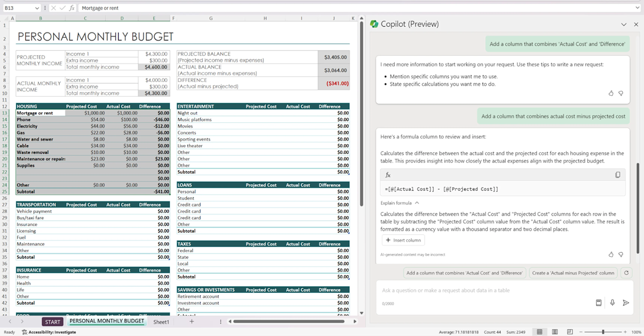Click red difference value ($341.00)

click(x=334, y=83)
